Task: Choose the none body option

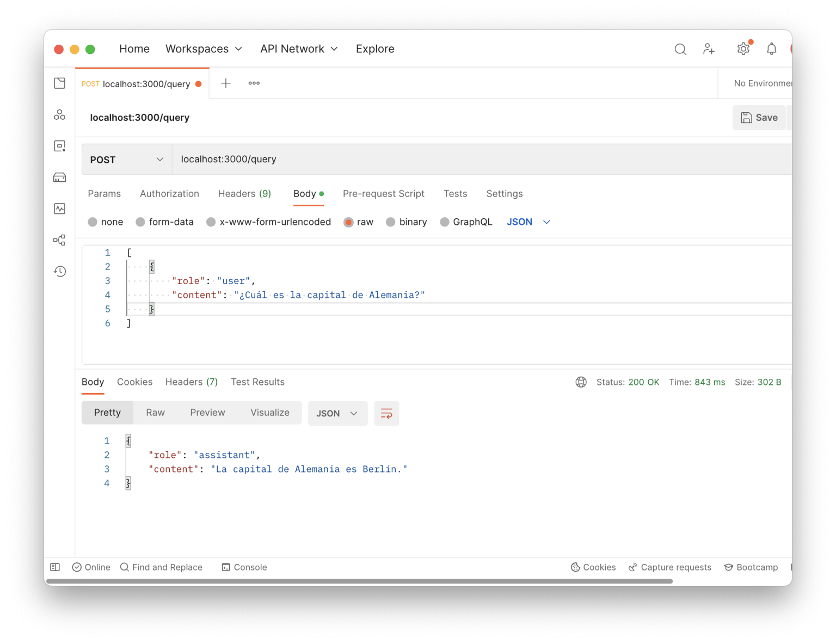Action: (x=105, y=222)
